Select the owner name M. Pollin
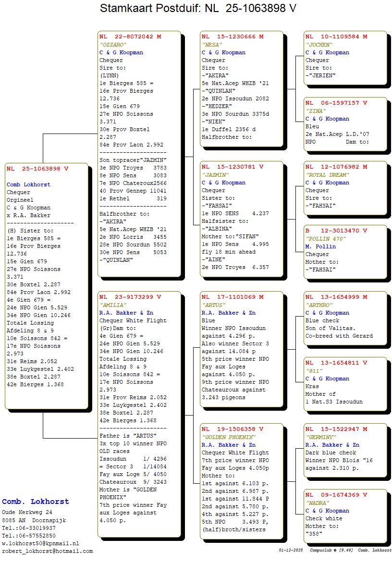The image size is (392, 563). tap(320, 246)
